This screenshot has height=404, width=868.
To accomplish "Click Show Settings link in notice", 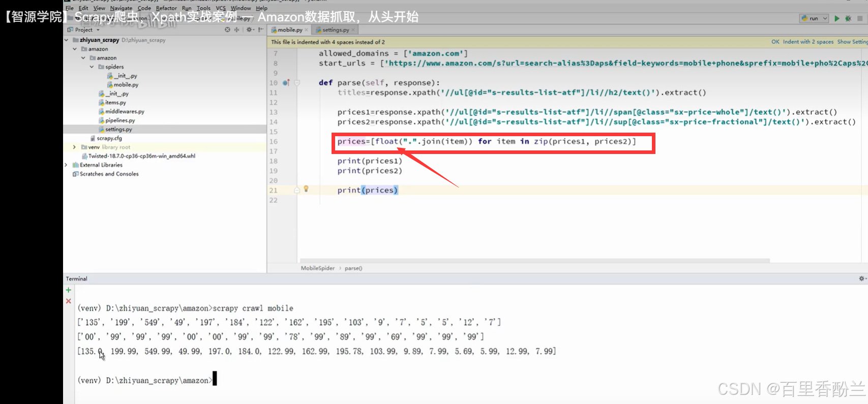I will 852,42.
